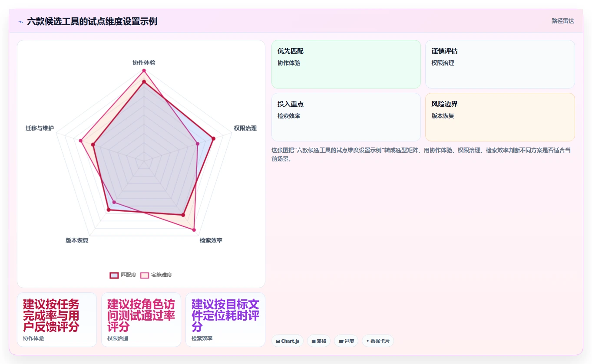This screenshot has height=364, width=592.
Task: Click the Chart.js chip
Action: tap(288, 341)
